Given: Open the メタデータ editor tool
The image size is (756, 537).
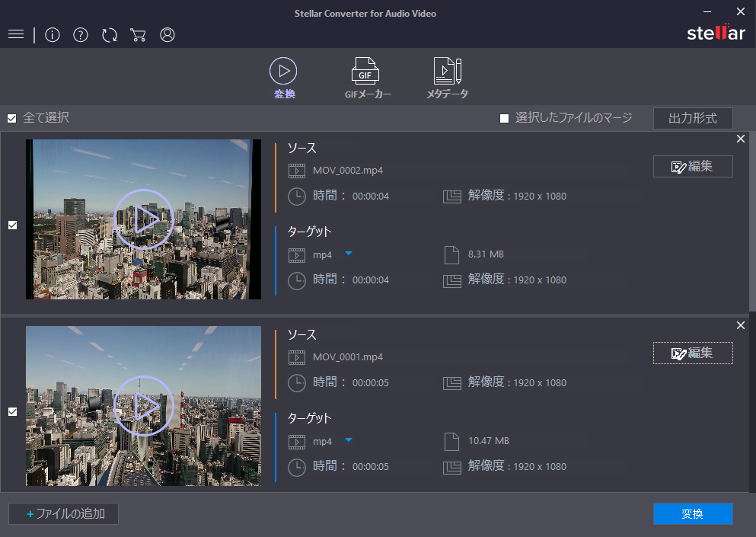Looking at the screenshot, I should pos(447,78).
